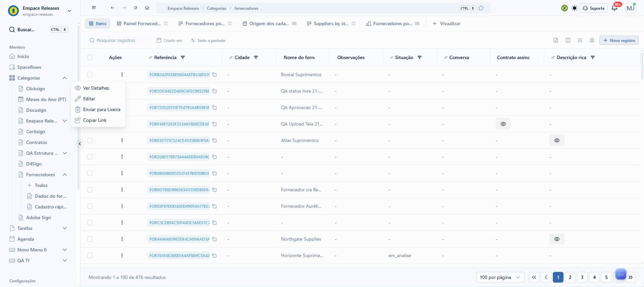Open the 100 por página dropdown
Viewport: 644px width, 287px height.
pyautogui.click(x=500, y=277)
